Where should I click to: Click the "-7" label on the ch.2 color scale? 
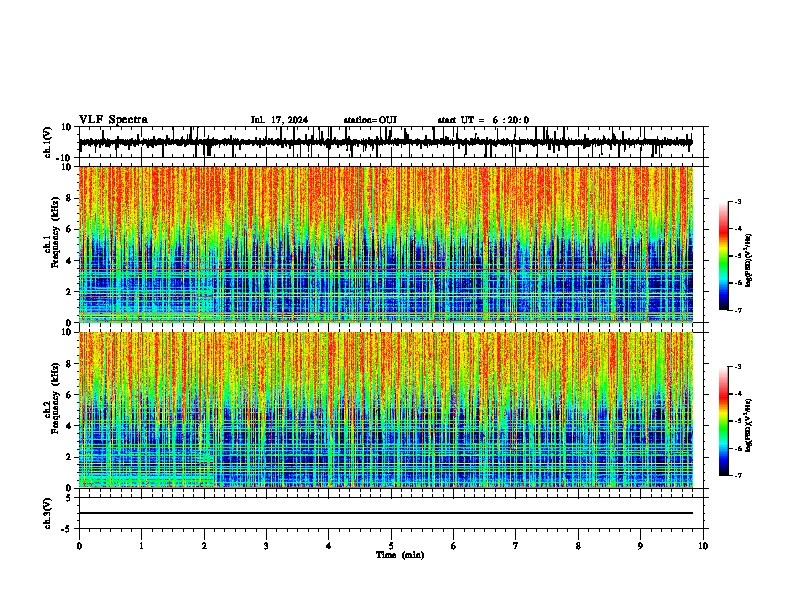[737, 475]
